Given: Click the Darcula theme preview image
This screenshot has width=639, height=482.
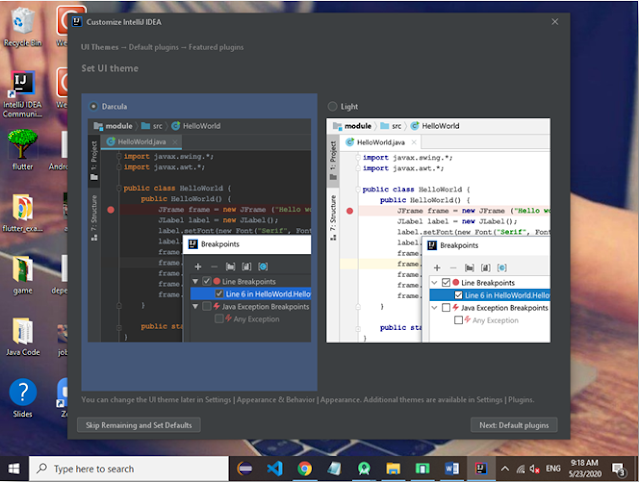Looking at the screenshot, I should (x=200, y=230).
